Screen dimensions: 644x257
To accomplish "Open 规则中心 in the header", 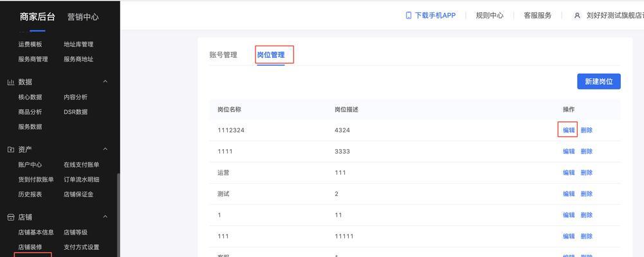I will point(490,15).
